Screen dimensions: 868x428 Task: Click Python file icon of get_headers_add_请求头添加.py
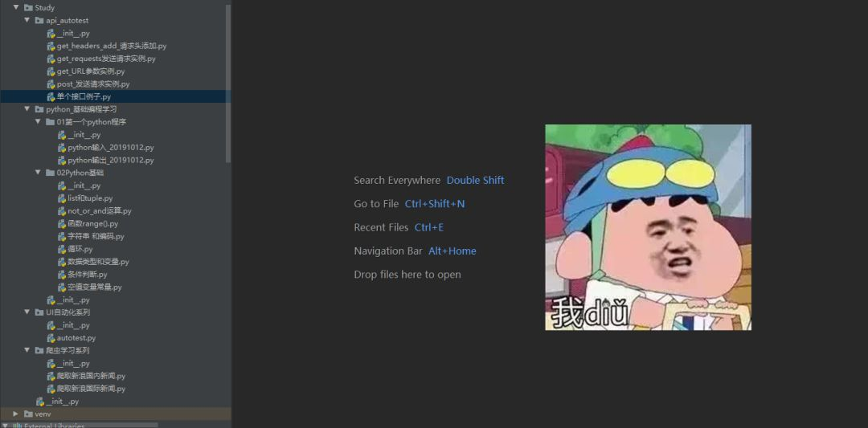point(51,46)
